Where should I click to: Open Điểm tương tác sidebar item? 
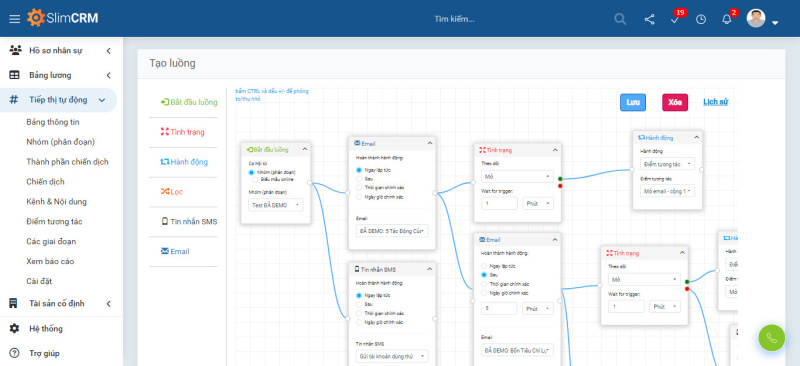[55, 222]
